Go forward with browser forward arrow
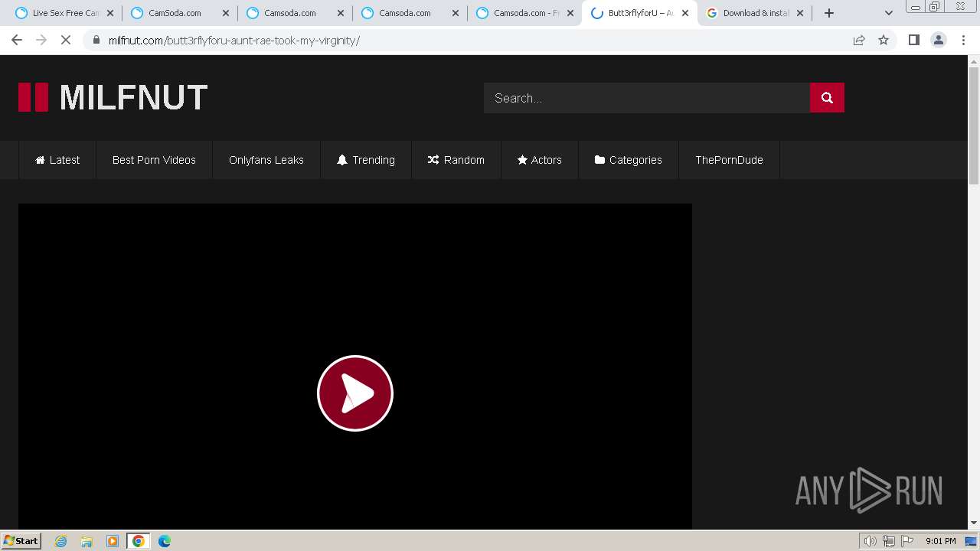The height and width of the screenshot is (551, 980). pos(41,40)
